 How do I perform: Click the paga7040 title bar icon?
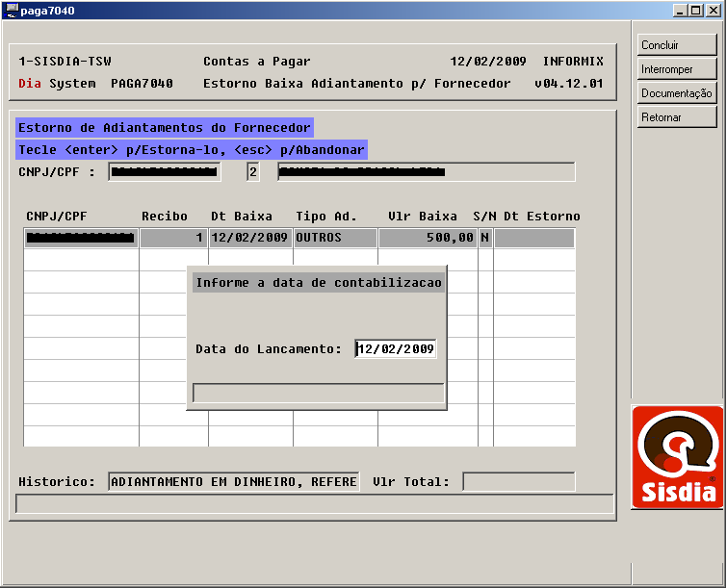(x=11, y=11)
